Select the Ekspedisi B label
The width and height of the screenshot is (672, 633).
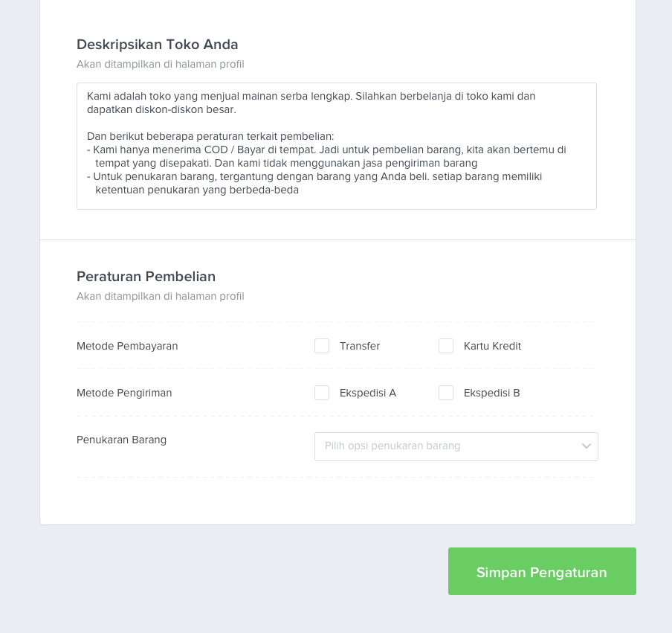pyautogui.click(x=491, y=393)
